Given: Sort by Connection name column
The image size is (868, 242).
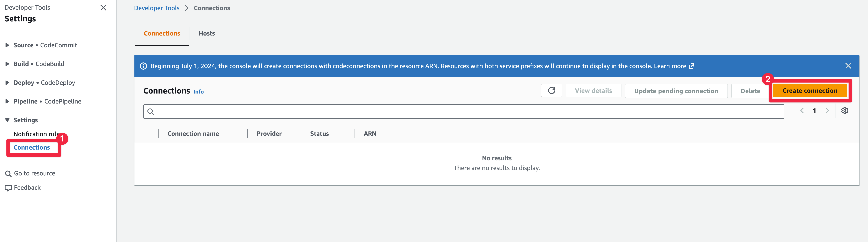Looking at the screenshot, I should pyautogui.click(x=193, y=133).
